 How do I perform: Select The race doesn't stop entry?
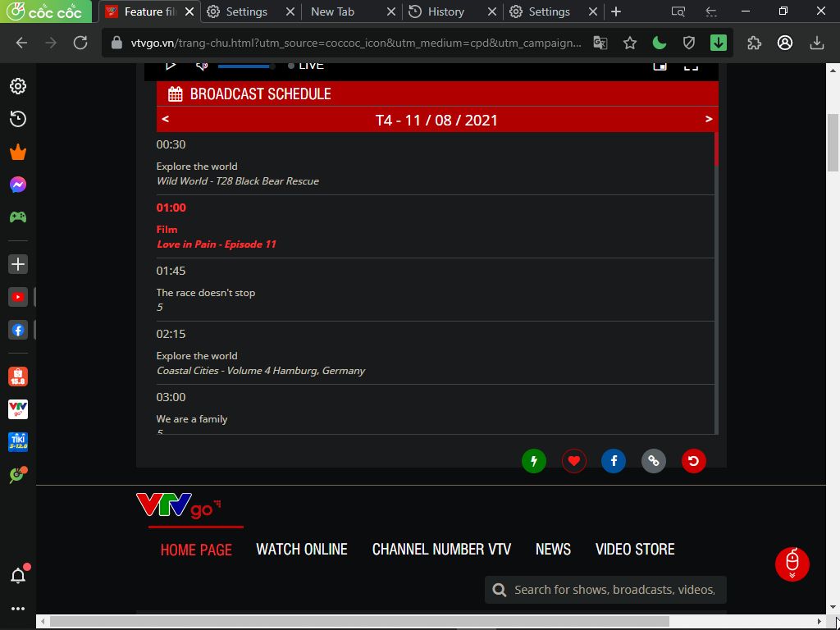click(435, 290)
